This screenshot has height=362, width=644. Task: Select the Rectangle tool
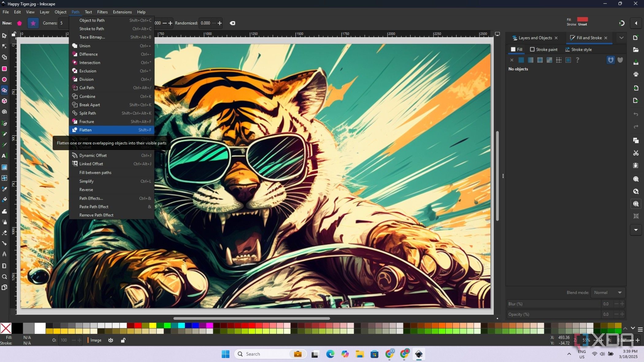(x=4, y=69)
